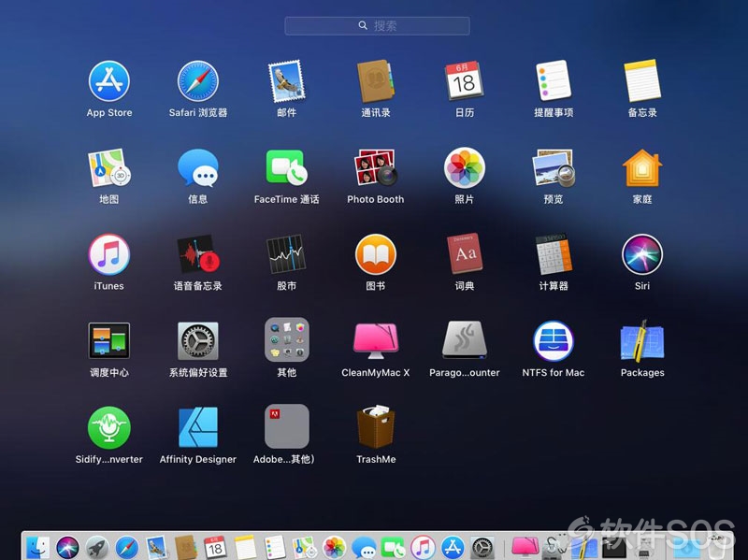
Task: Open the Packages app
Action: click(642, 340)
